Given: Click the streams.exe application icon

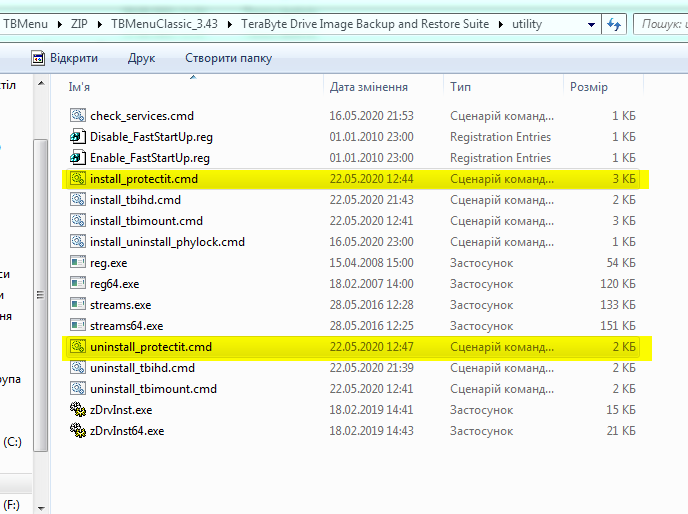Looking at the screenshot, I should 78,305.
